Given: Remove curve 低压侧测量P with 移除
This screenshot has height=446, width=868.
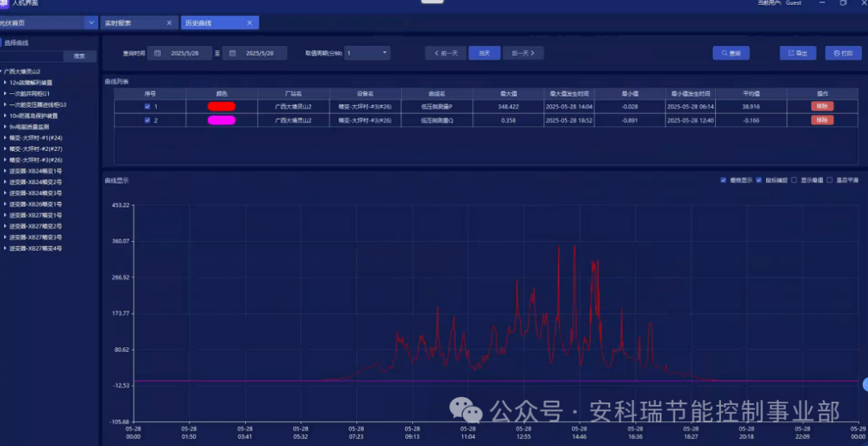Looking at the screenshot, I should (822, 106).
